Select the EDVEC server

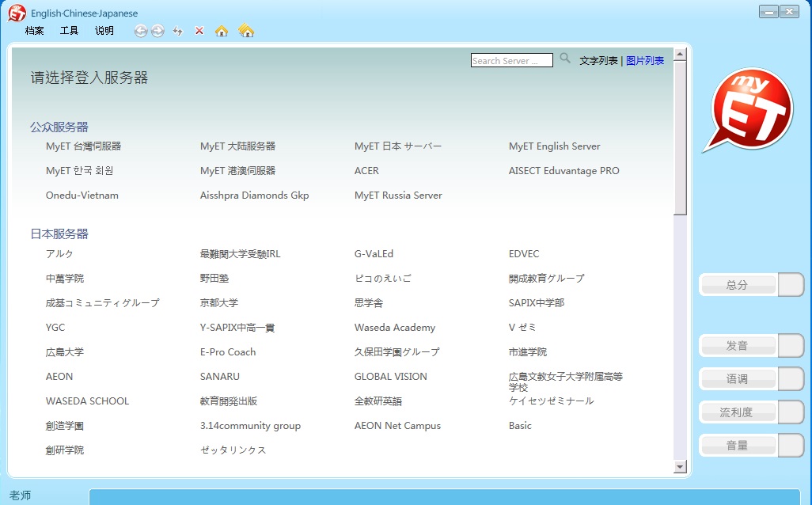524,254
